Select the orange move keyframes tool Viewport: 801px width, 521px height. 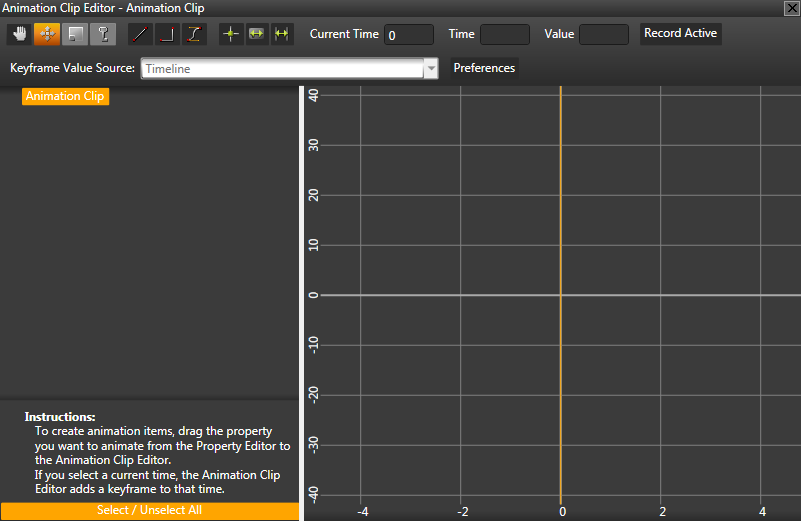click(47, 34)
